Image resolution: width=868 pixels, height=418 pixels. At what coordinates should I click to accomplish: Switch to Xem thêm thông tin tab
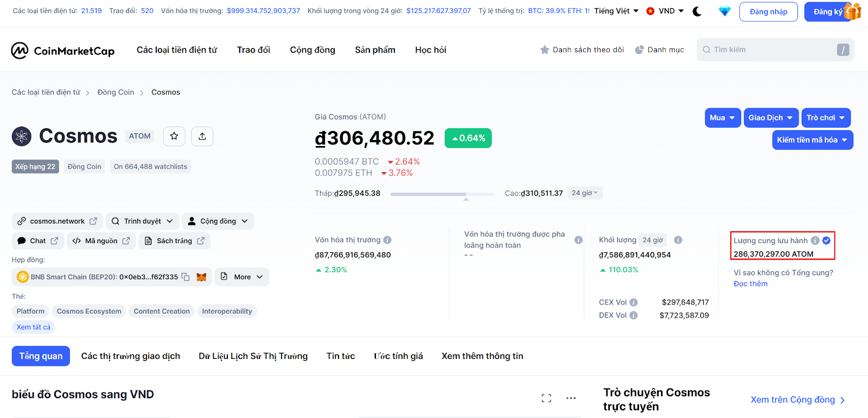click(x=482, y=356)
